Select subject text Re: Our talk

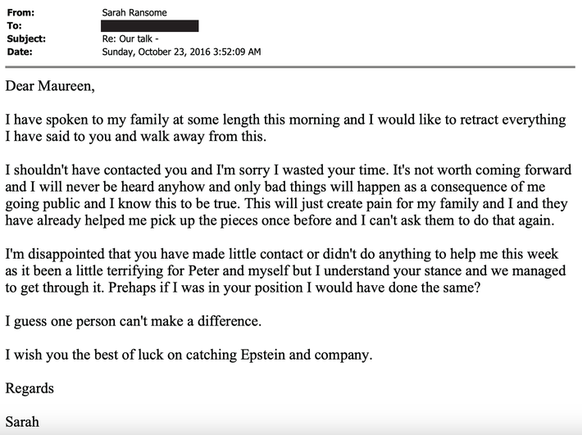click(x=128, y=39)
